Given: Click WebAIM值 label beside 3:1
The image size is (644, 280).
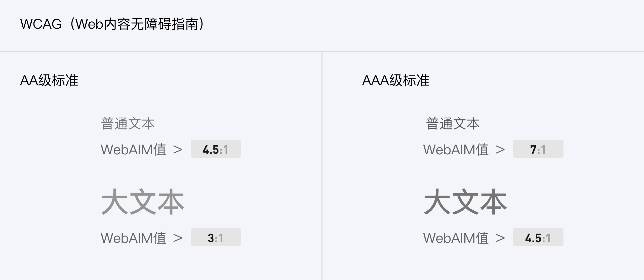Looking at the screenshot, I should 133,238.
